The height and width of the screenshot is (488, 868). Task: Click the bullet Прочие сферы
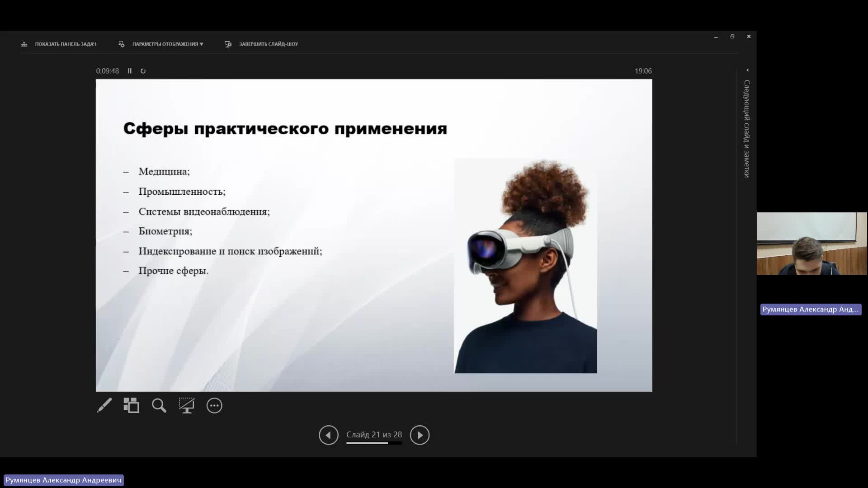coord(173,271)
